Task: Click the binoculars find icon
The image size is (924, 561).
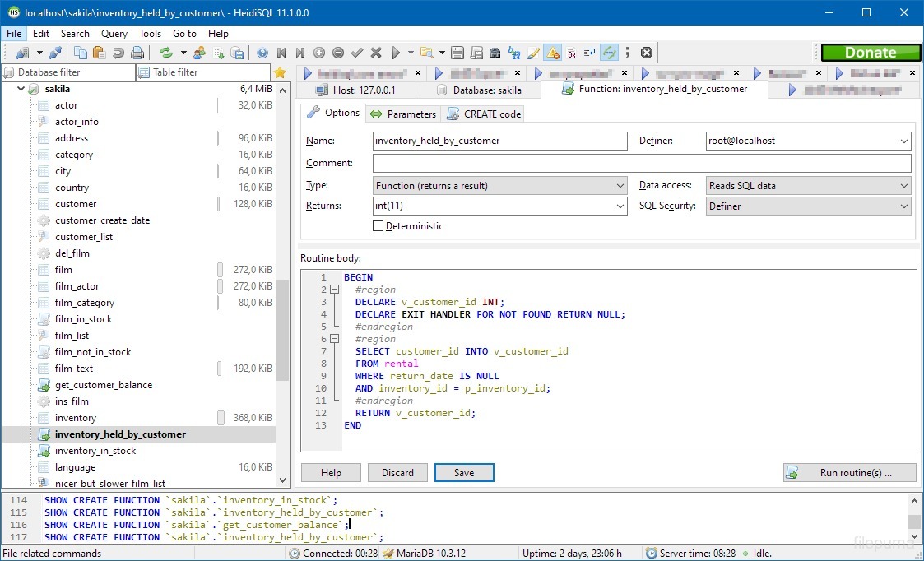Action: [495, 53]
